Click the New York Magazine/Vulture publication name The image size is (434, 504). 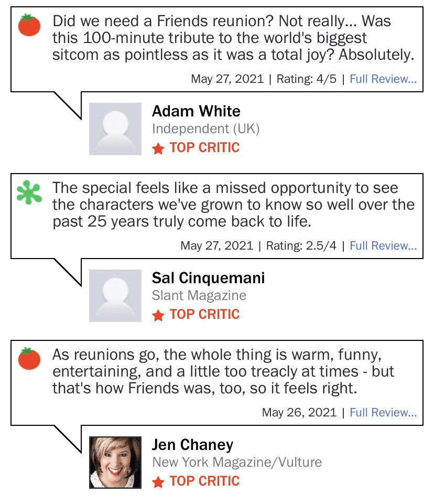pyautogui.click(x=237, y=462)
